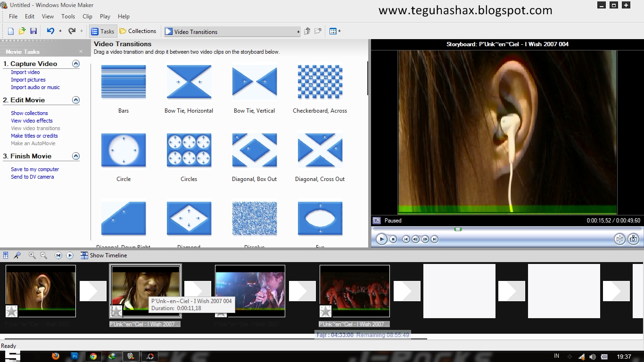Click the View video effects link
644x362 pixels.
click(32, 121)
